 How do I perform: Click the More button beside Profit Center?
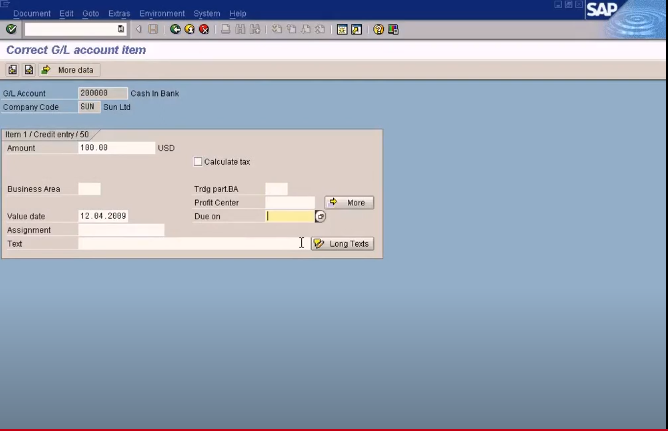coord(349,202)
